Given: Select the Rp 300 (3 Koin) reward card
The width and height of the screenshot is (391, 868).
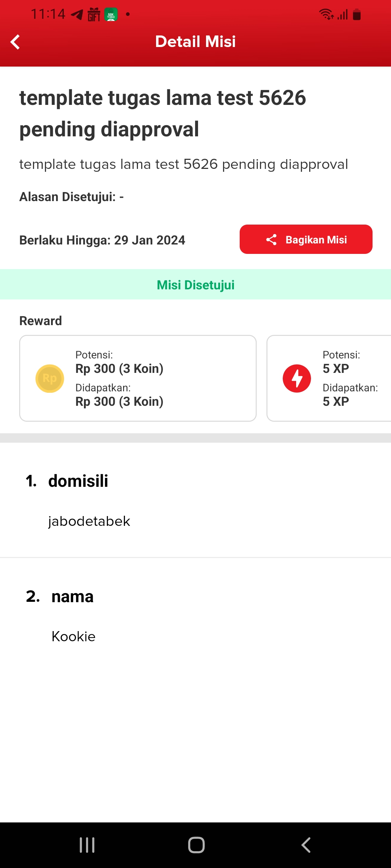Looking at the screenshot, I should coord(138,378).
